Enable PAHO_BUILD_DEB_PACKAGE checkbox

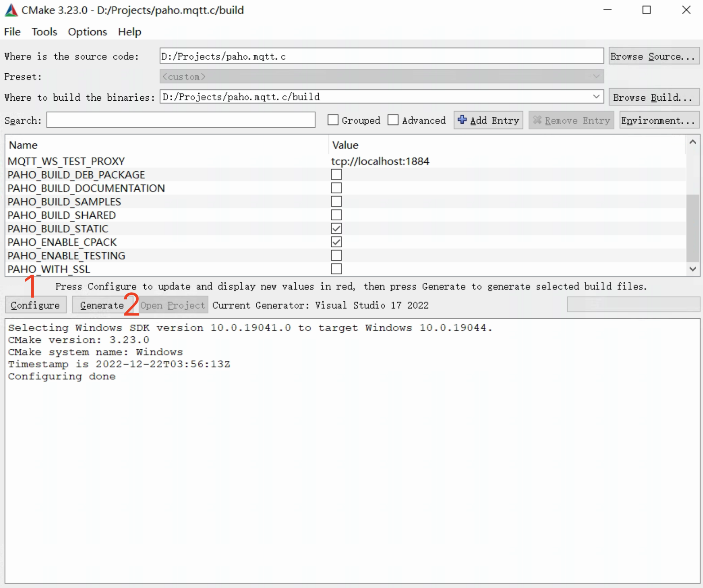point(336,174)
